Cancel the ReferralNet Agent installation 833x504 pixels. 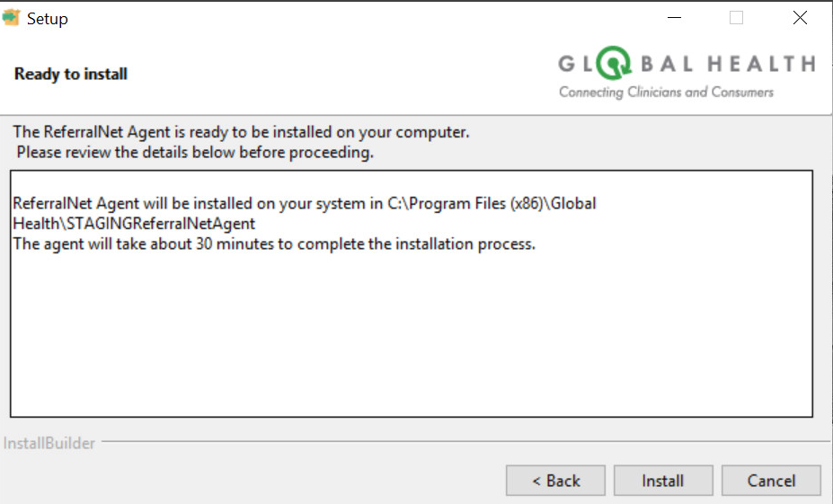pyautogui.click(x=771, y=481)
